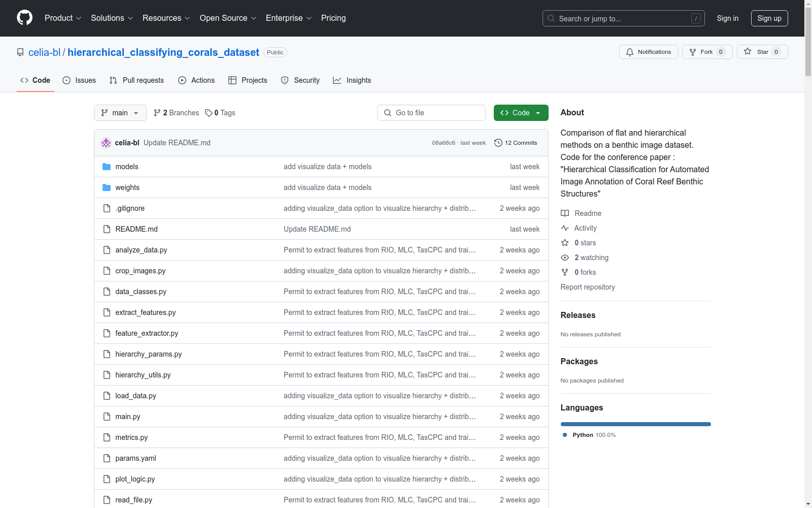
Task: Click the file icon beside metrics.py
Action: 107,437
